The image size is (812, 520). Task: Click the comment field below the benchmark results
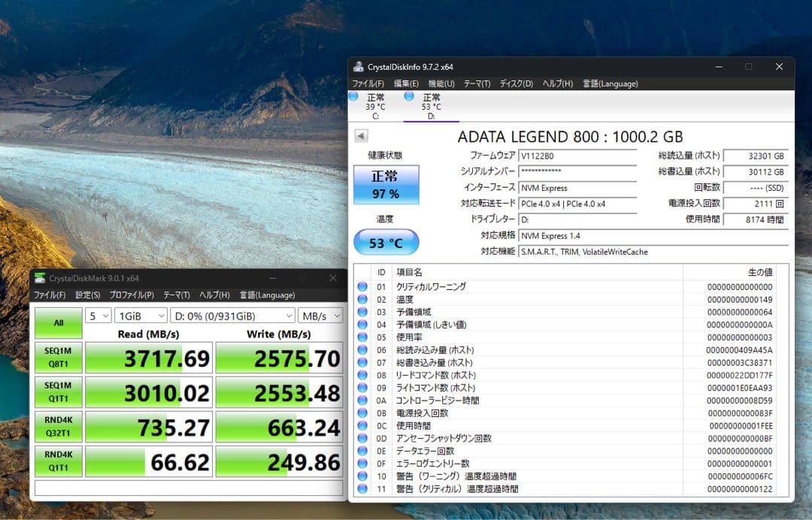[x=188, y=488]
